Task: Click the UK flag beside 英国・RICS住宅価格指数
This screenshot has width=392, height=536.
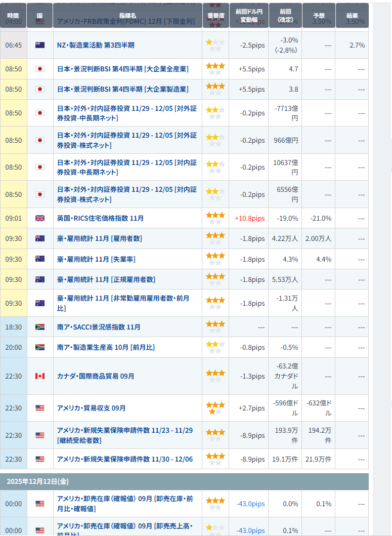Action: tap(40, 218)
